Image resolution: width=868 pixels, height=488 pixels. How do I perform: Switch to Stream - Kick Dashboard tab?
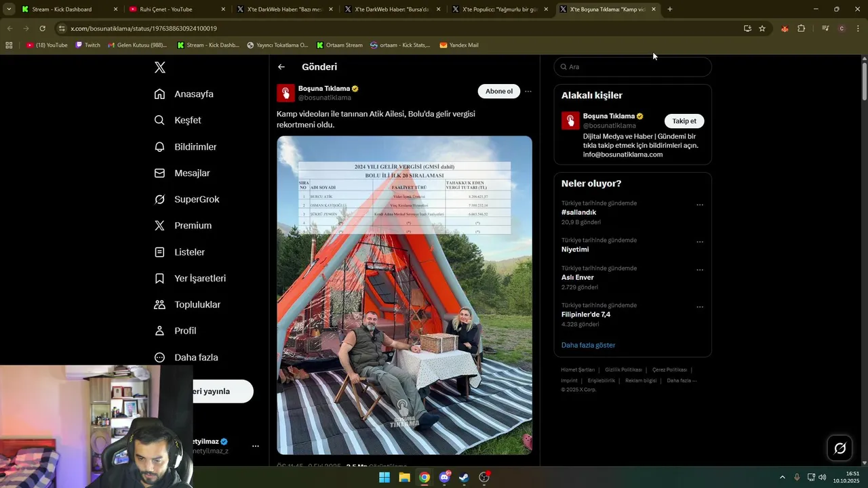coord(68,9)
